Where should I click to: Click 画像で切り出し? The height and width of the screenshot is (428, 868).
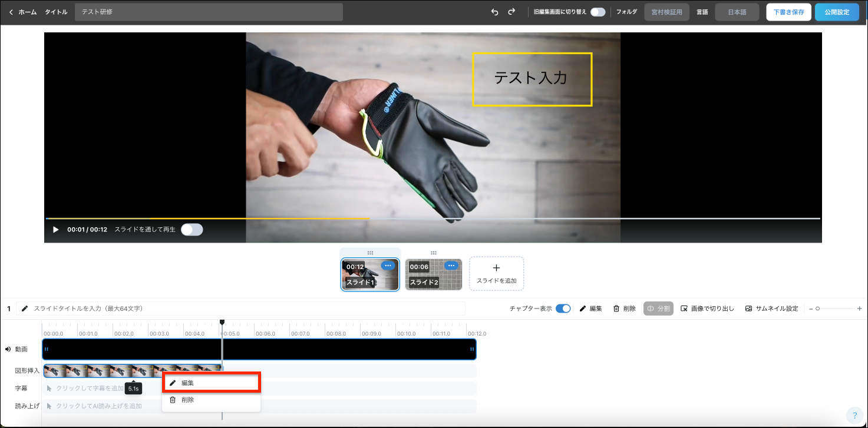[x=707, y=308]
